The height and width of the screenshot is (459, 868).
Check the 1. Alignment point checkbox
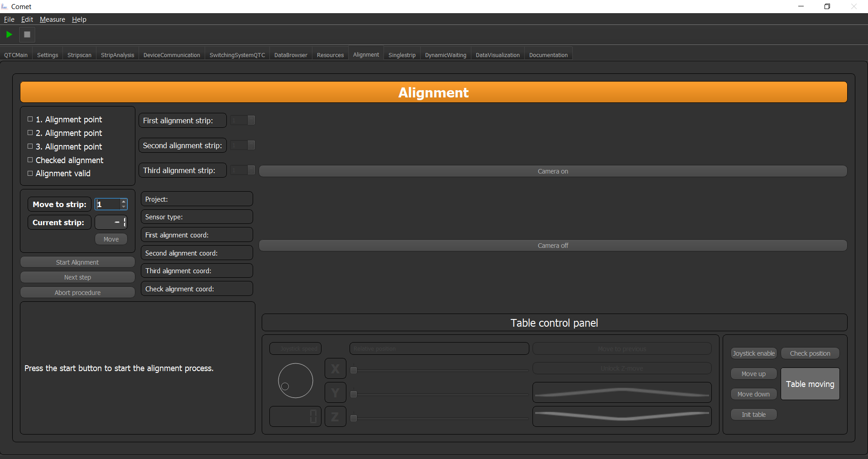click(x=30, y=119)
